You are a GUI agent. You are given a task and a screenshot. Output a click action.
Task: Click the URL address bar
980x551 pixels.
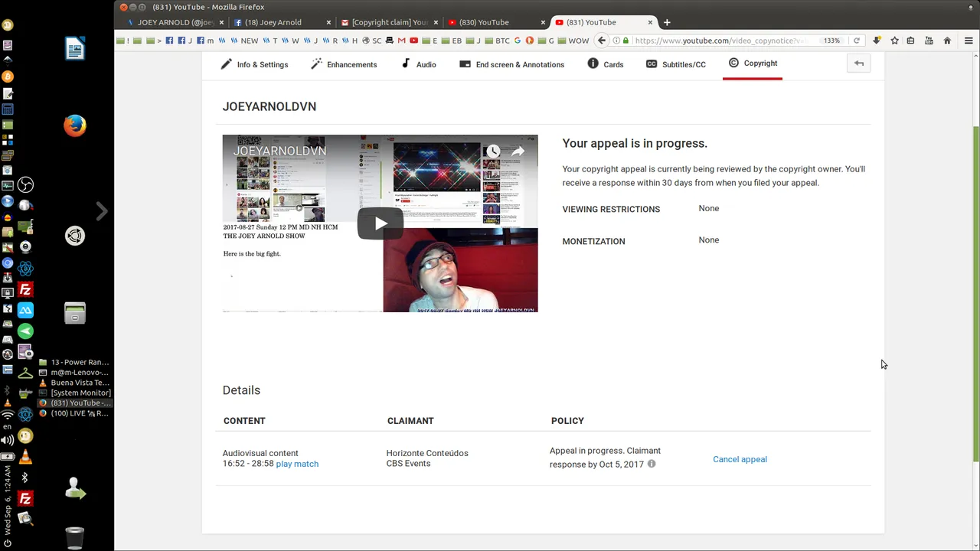coord(720,41)
